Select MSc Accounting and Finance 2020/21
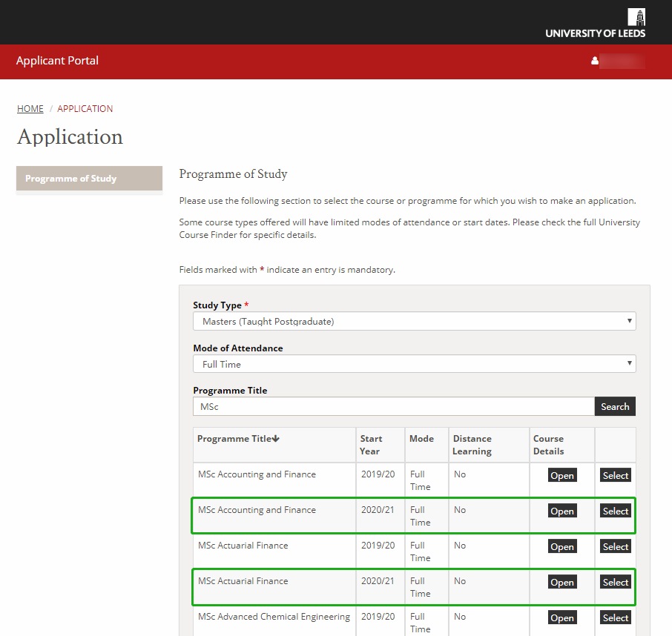Screen dimensions: 672x636 point(615,511)
